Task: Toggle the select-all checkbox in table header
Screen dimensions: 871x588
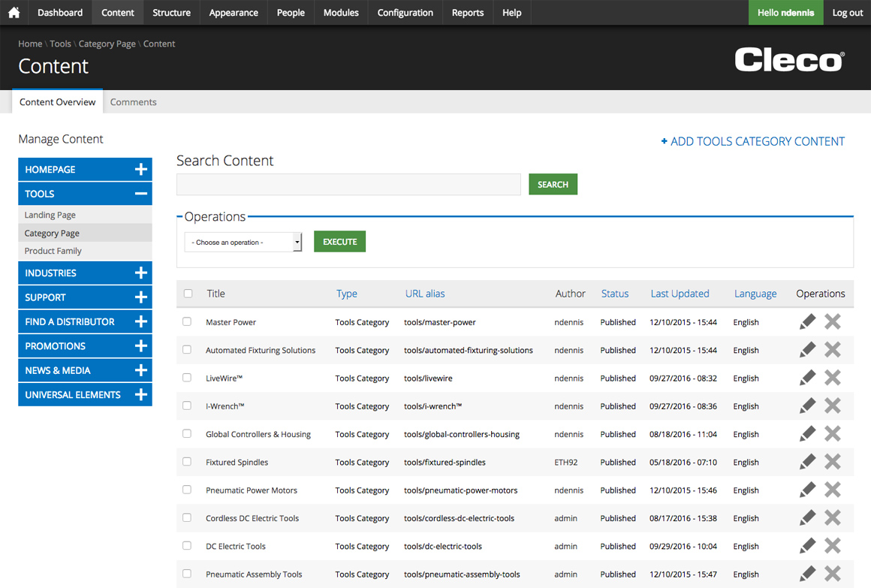Action: (188, 294)
